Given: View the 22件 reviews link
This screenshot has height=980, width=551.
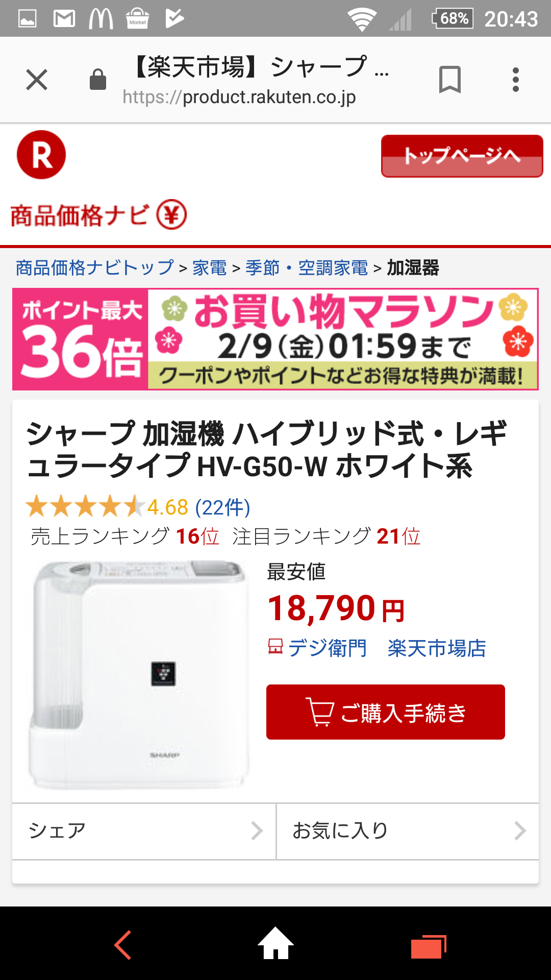Looking at the screenshot, I should click(x=222, y=507).
